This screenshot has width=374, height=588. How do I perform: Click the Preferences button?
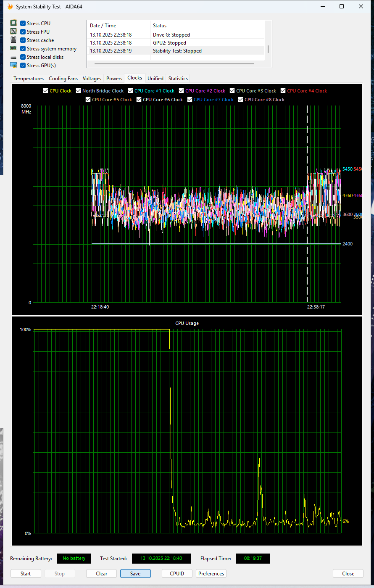point(211,573)
